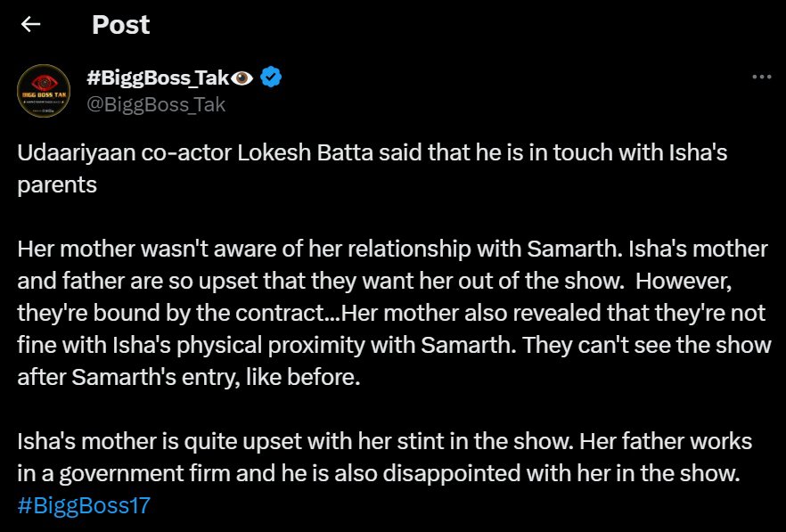This screenshot has width=786, height=532.
Task: Open the #BiggBoss_Tak display name profile
Action: 158,78
